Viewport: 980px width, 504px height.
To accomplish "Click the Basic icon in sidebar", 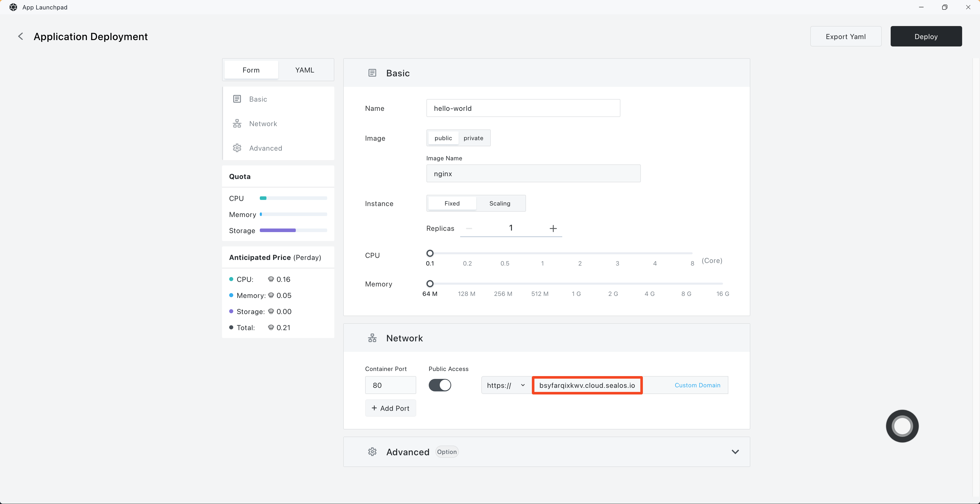I will coord(237,99).
